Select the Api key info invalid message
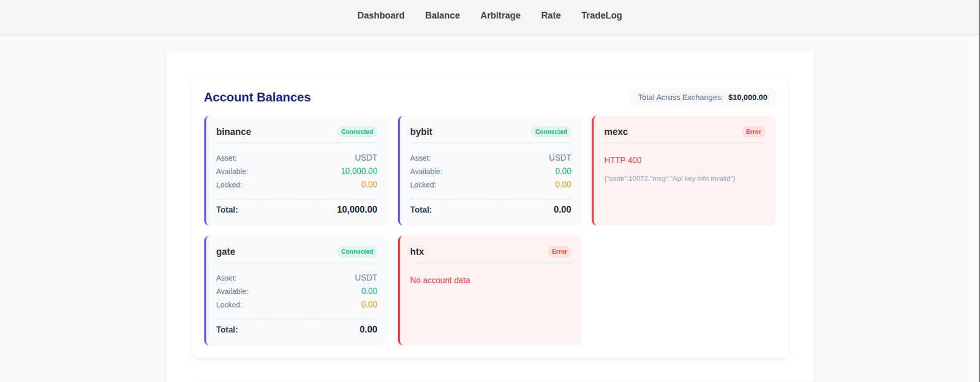The width and height of the screenshot is (980, 382). (x=669, y=178)
